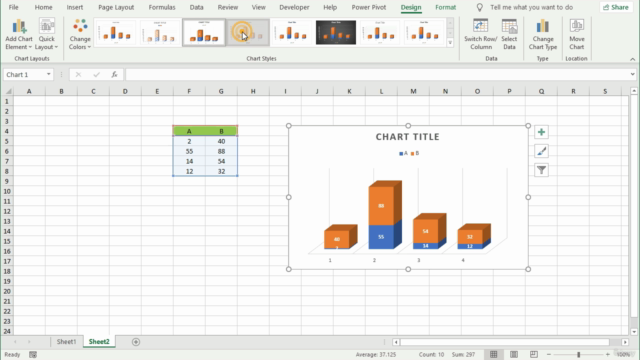640x360 pixels.
Task: Click the Chart Elements plus button
Action: (x=541, y=132)
